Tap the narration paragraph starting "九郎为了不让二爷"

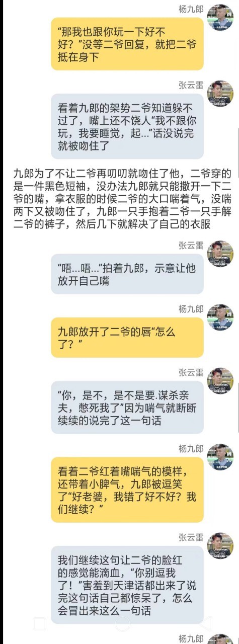[x=119, y=199]
